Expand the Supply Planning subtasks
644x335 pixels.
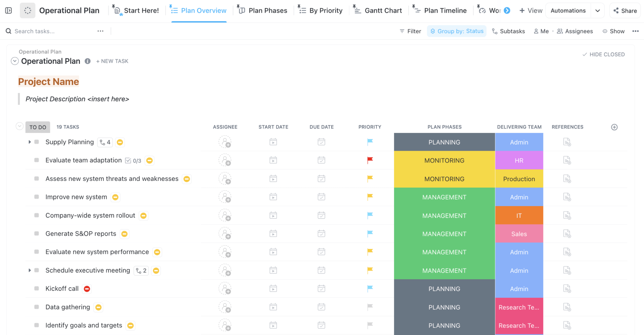(x=30, y=142)
